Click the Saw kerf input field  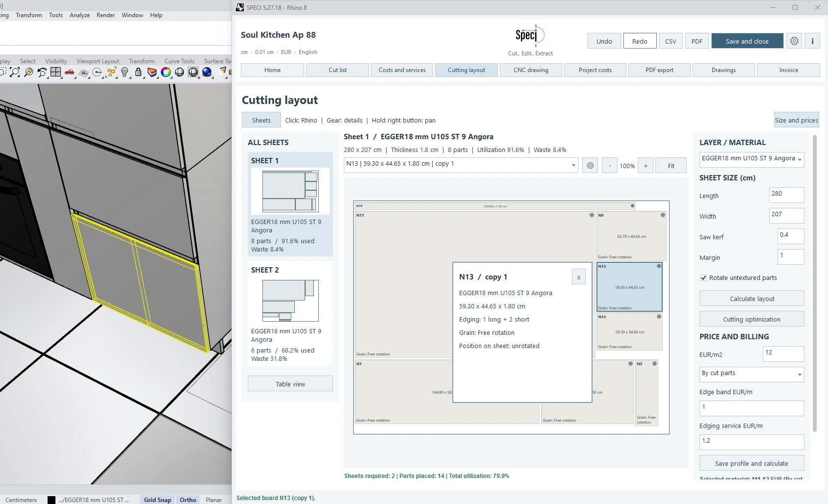pyautogui.click(x=791, y=236)
